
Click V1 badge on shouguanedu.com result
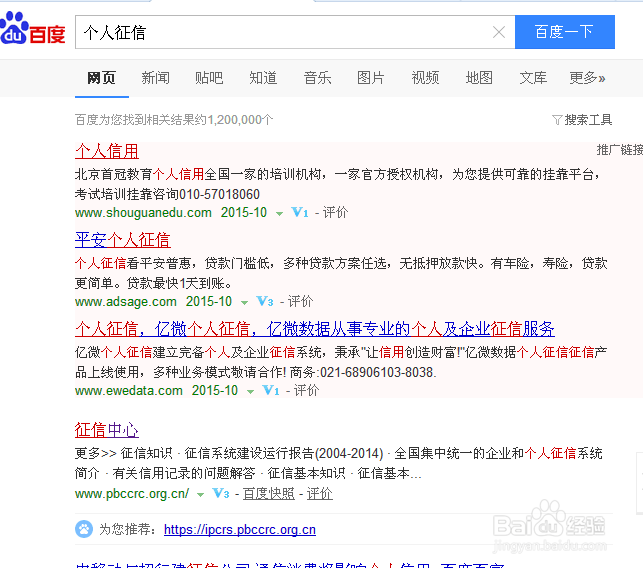[x=299, y=212]
